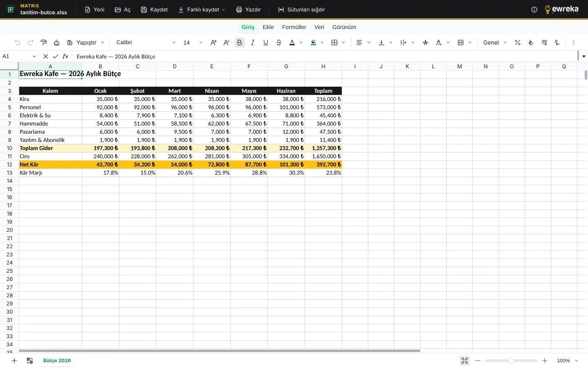
Task: Switch to the Formüller tab
Action: pos(294,27)
